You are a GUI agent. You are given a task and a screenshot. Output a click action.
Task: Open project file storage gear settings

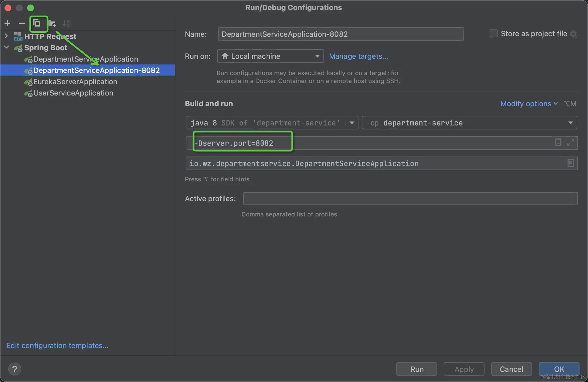574,34
